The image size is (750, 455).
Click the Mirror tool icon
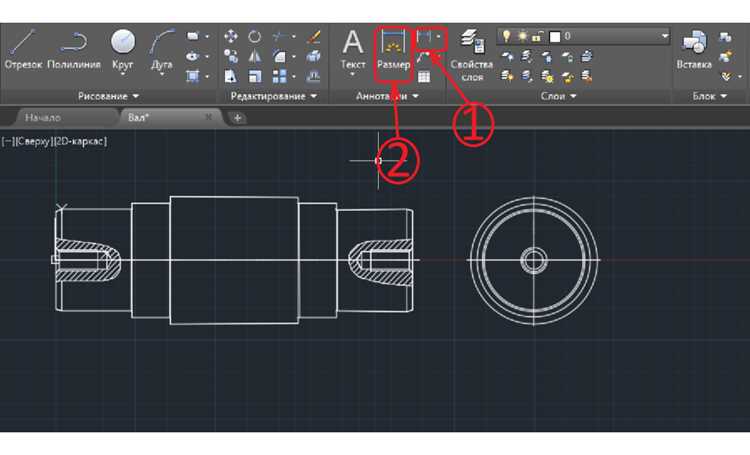point(255,56)
